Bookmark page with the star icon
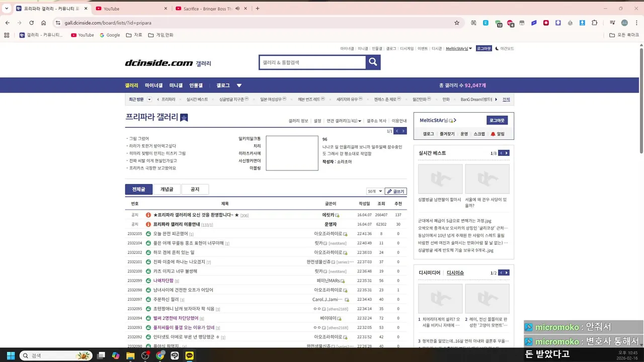Screen dimensions: 644x362 coord(457,23)
